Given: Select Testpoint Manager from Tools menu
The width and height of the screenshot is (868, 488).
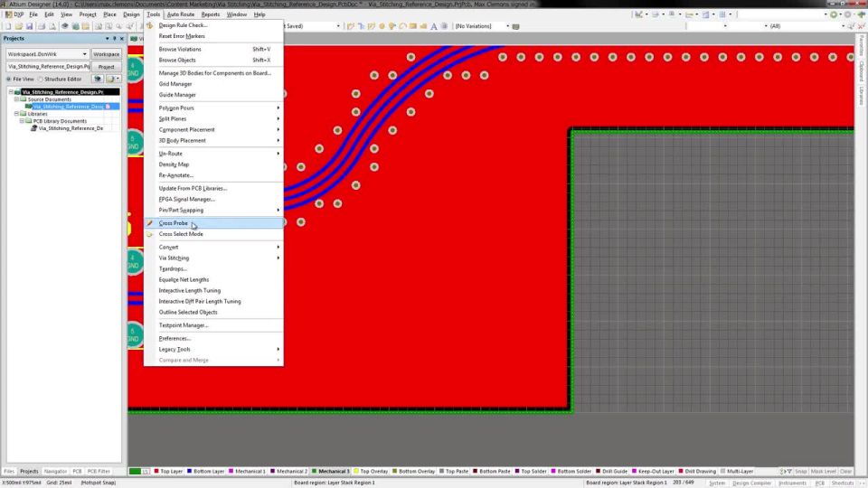Looking at the screenshot, I should [213, 325].
